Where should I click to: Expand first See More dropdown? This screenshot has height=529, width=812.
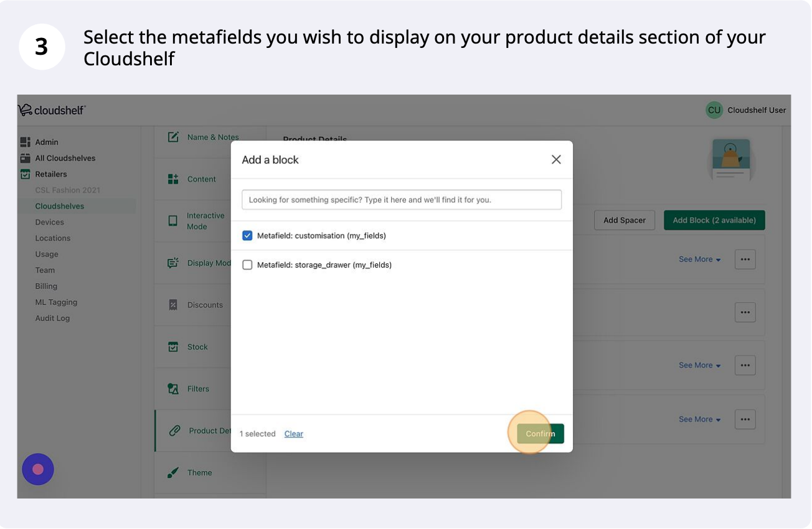pyautogui.click(x=700, y=260)
